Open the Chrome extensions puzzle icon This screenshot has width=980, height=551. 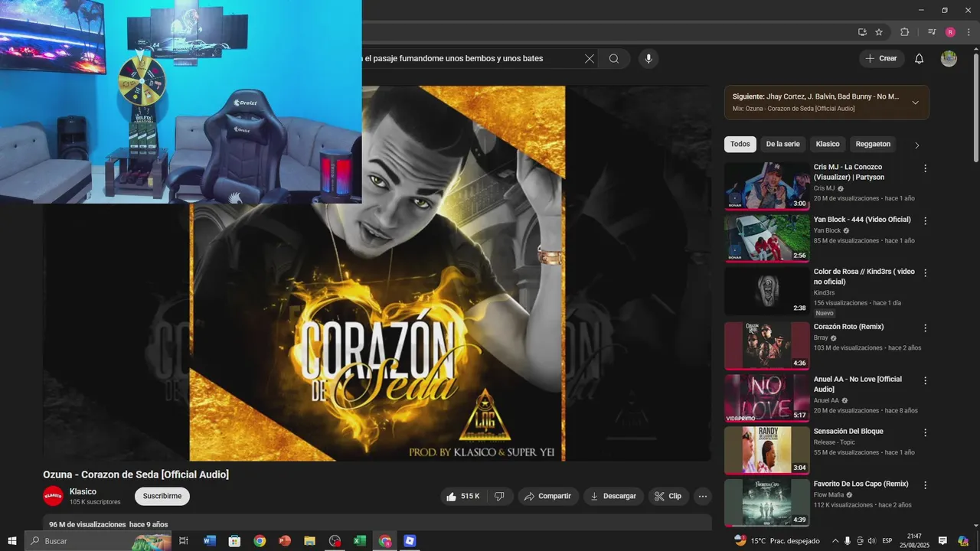click(904, 32)
